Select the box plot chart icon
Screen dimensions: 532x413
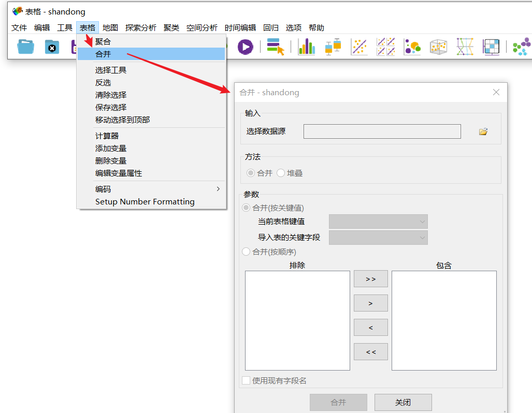(x=333, y=47)
